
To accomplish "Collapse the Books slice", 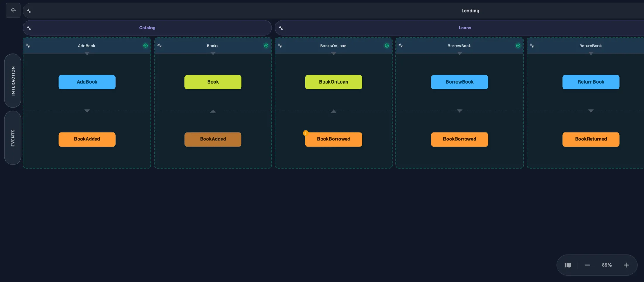I will (160, 46).
